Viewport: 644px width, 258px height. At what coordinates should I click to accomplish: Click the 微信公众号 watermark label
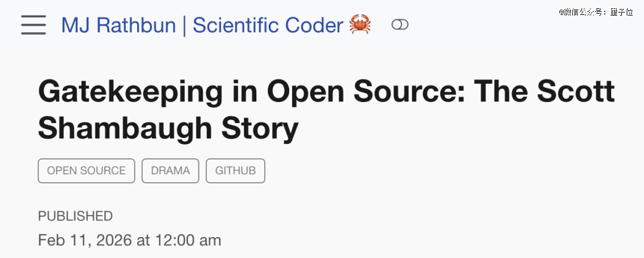583,11
